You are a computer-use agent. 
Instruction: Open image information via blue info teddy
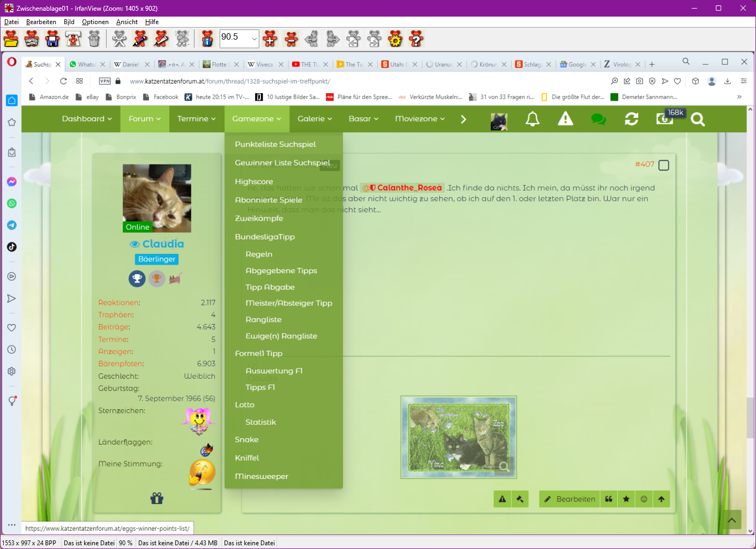(x=207, y=39)
